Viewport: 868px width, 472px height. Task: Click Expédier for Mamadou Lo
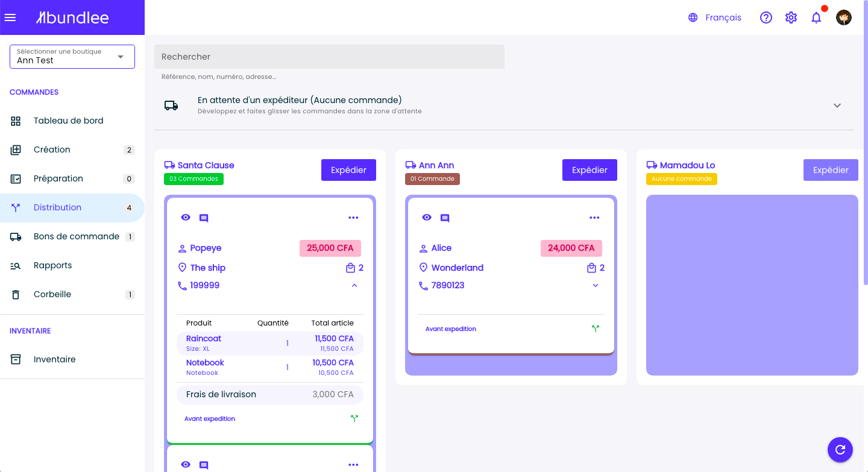pyautogui.click(x=831, y=170)
